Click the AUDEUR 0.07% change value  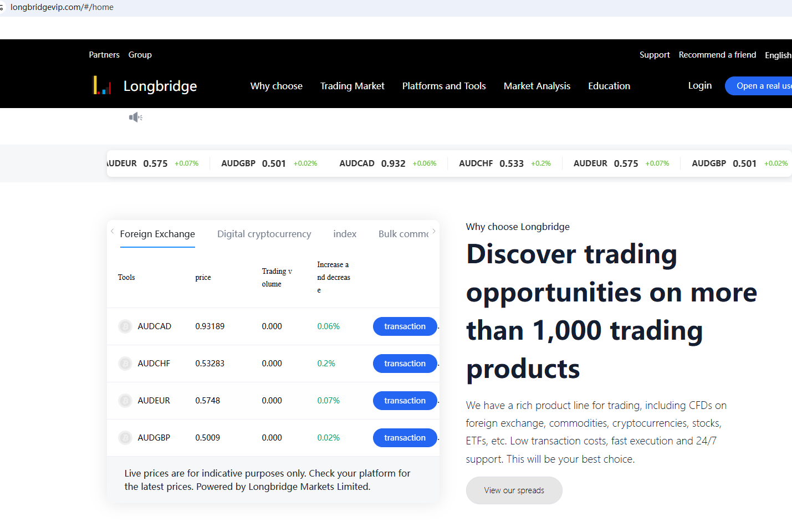329,401
